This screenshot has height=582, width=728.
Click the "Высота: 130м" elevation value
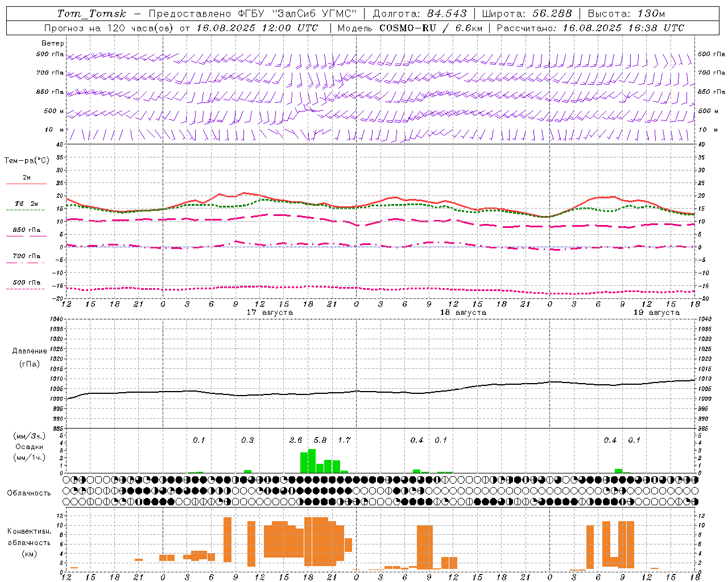coord(626,14)
